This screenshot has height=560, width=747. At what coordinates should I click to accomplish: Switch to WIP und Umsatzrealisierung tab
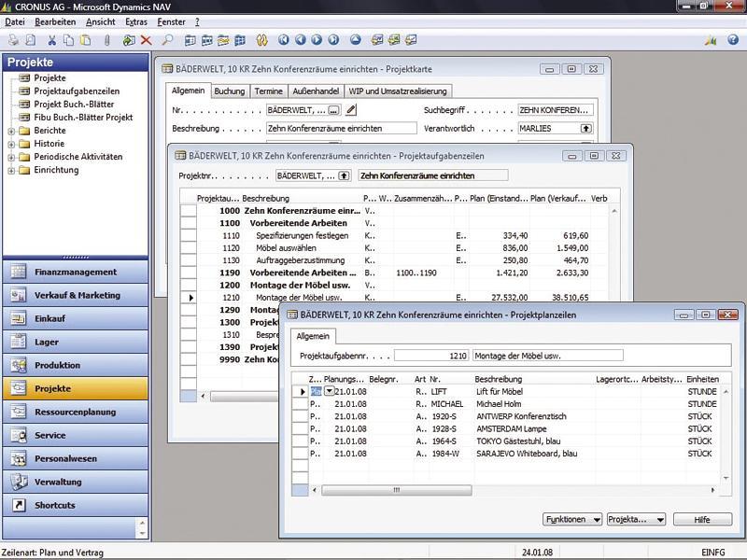[x=398, y=91]
